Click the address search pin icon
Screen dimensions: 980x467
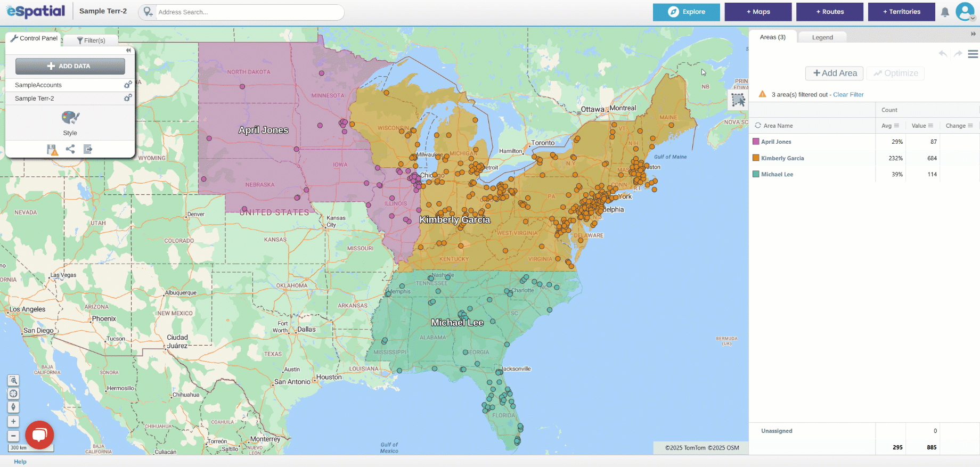pos(148,12)
